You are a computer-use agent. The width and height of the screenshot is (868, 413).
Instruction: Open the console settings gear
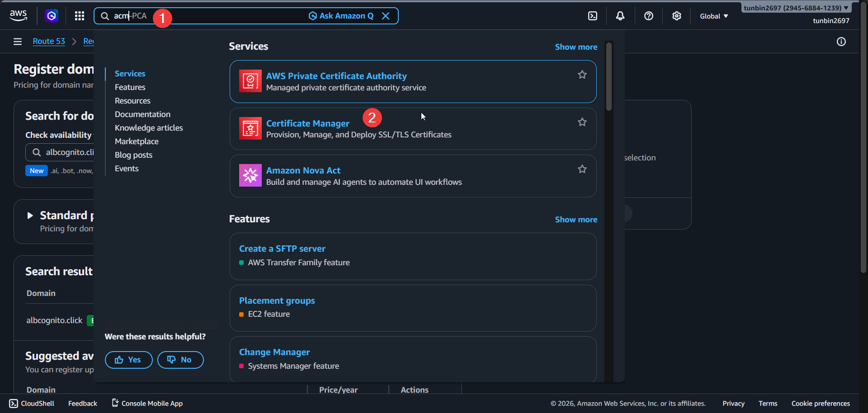(677, 16)
